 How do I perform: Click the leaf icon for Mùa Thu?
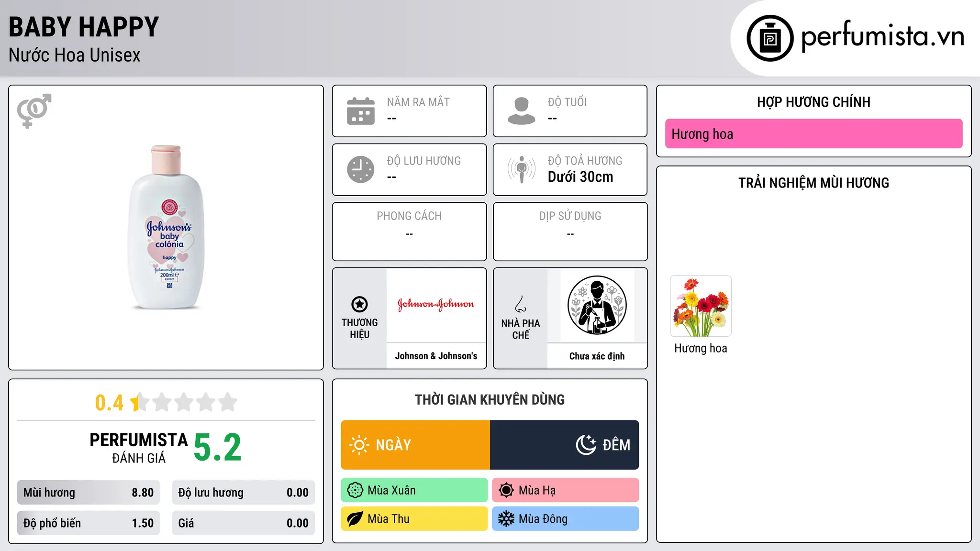pos(355,519)
